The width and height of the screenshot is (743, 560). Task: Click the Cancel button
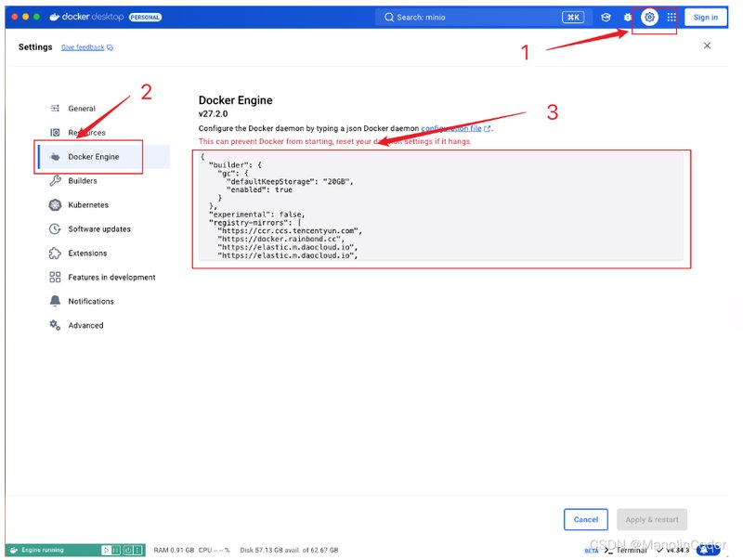(586, 520)
